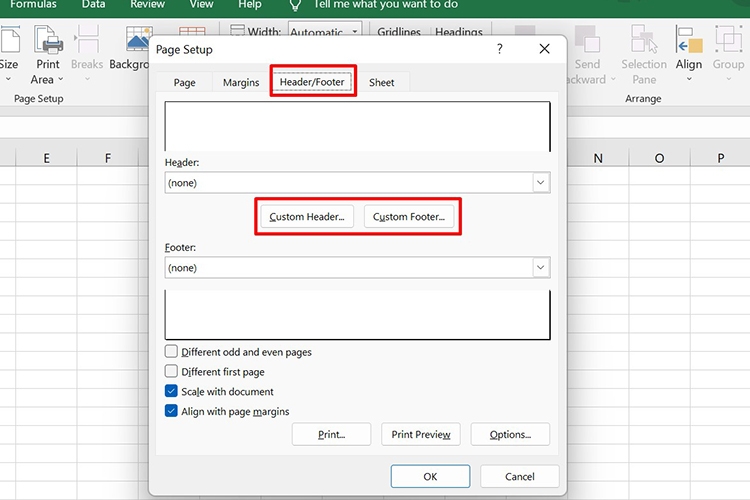
Task: Select column F header
Action: point(108,158)
